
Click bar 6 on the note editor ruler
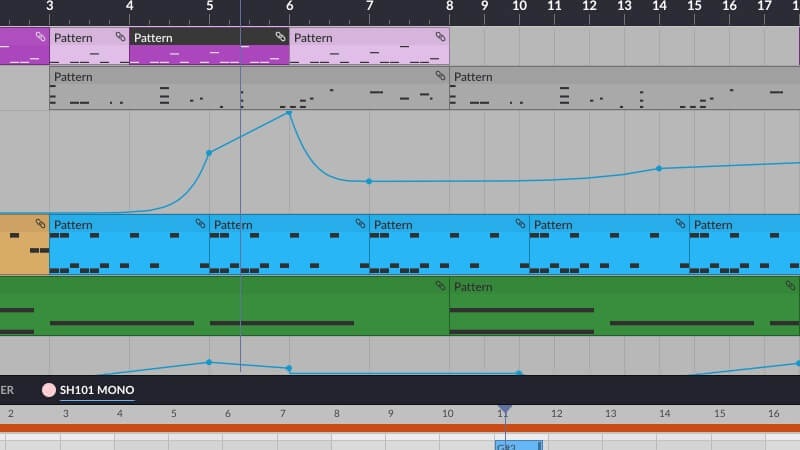pyautogui.click(x=228, y=413)
